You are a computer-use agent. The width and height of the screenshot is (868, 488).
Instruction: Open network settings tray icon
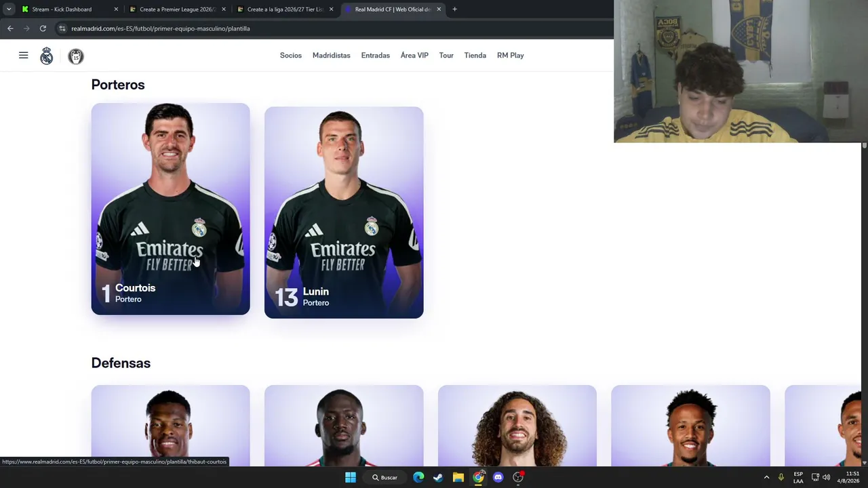[x=815, y=477]
